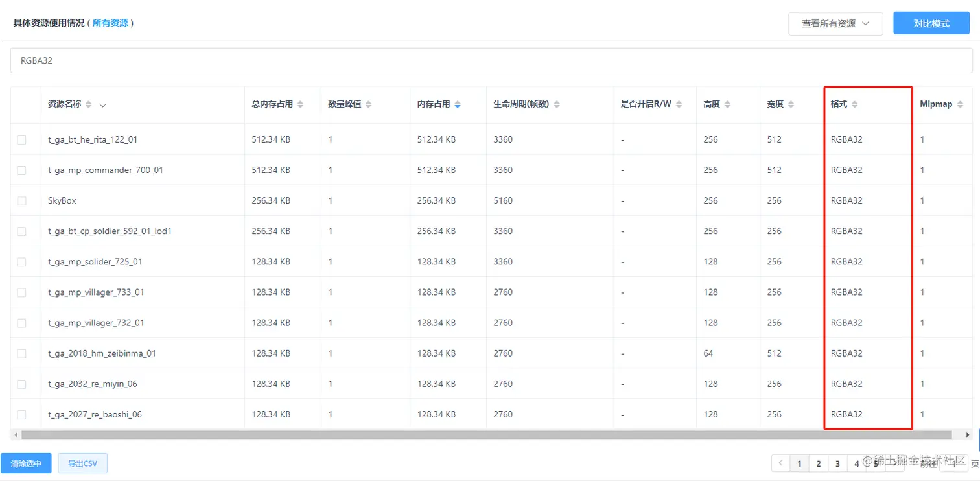The image size is (980, 481).
Task: Sort table by 宽度 column
Action: click(790, 104)
